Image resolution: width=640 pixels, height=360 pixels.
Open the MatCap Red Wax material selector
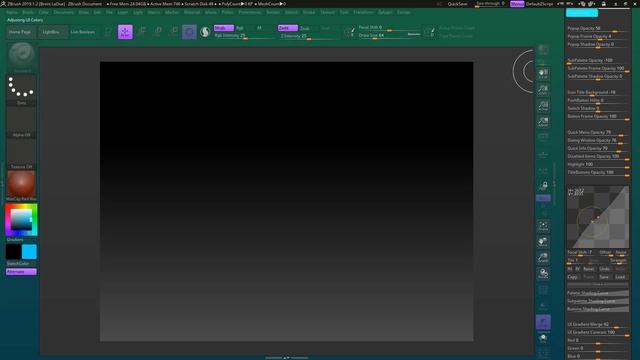click(21, 186)
